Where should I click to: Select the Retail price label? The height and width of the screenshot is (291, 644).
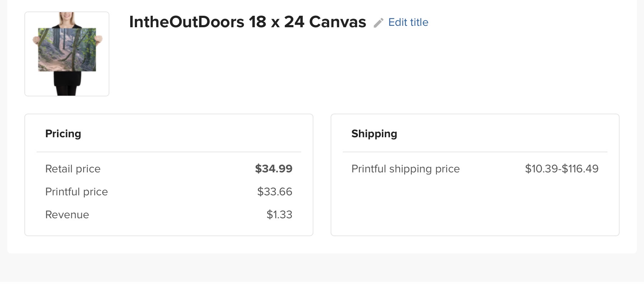[x=73, y=169]
